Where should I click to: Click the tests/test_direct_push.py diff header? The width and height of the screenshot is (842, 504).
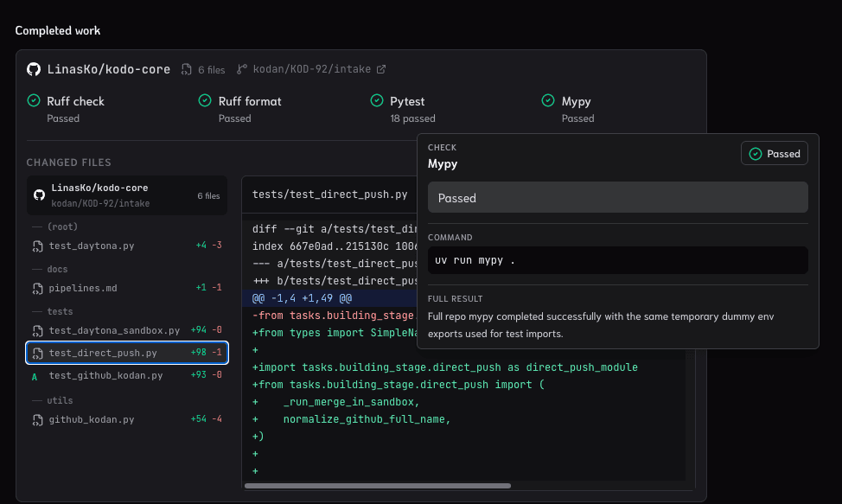tap(329, 195)
